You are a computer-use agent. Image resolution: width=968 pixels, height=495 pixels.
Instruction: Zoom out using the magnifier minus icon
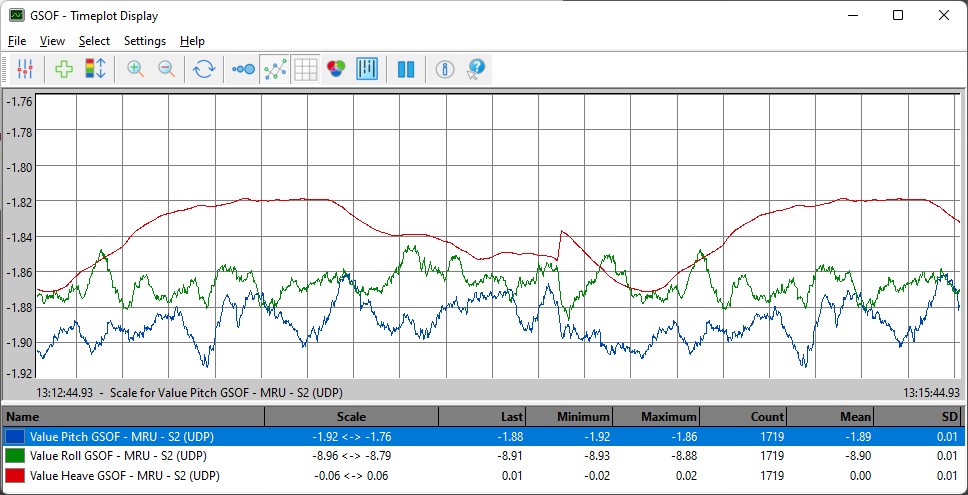tap(166, 69)
